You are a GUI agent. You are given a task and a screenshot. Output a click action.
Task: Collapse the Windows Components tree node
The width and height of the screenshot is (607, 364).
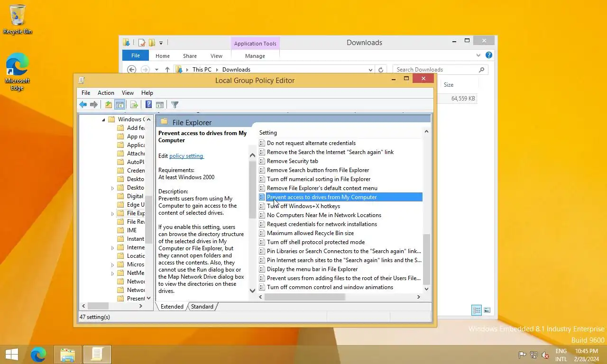(103, 119)
